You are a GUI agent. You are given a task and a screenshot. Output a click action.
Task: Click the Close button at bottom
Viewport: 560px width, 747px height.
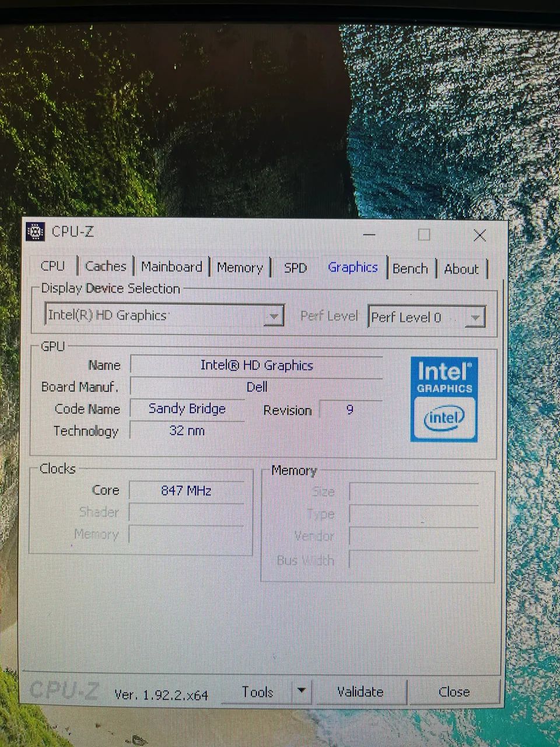click(x=454, y=692)
